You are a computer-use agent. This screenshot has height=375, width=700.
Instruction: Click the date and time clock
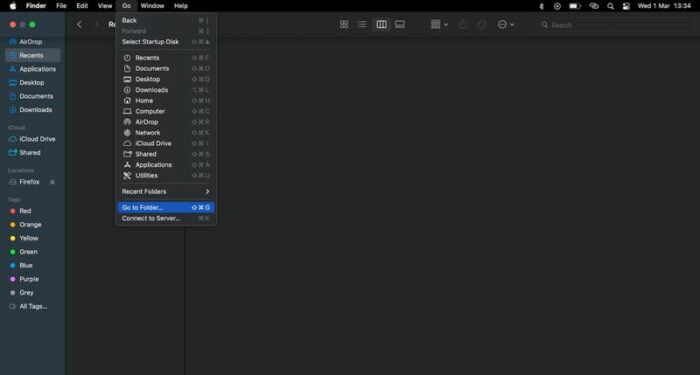pos(664,6)
